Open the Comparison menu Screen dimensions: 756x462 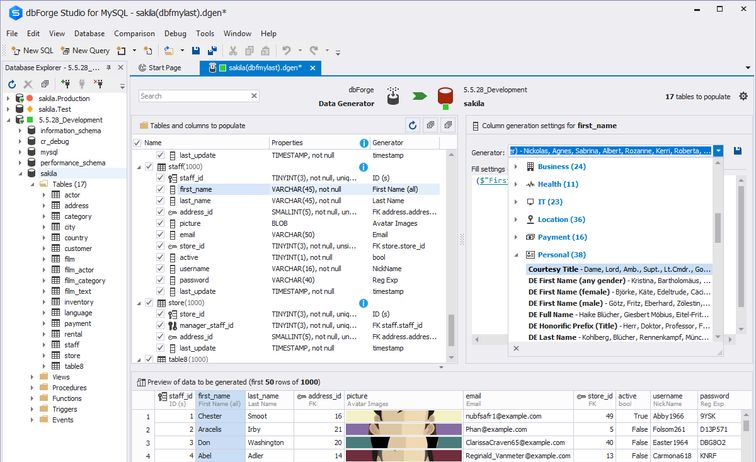(x=135, y=33)
